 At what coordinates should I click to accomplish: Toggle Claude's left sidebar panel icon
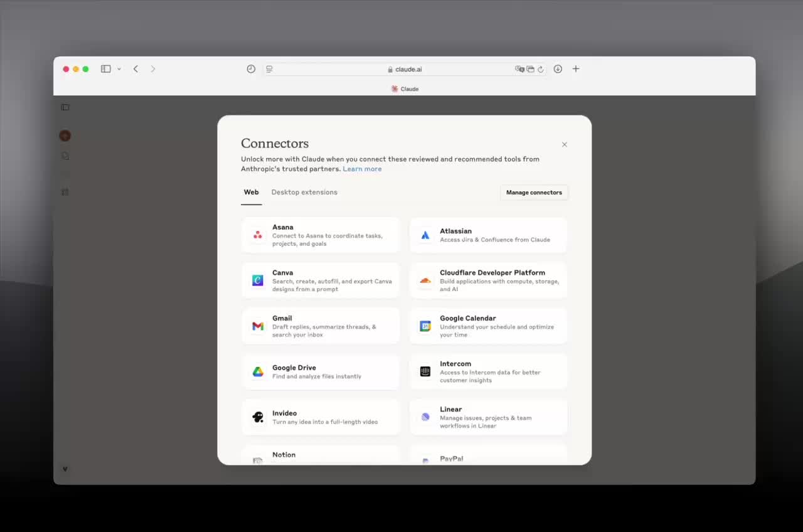(65, 107)
